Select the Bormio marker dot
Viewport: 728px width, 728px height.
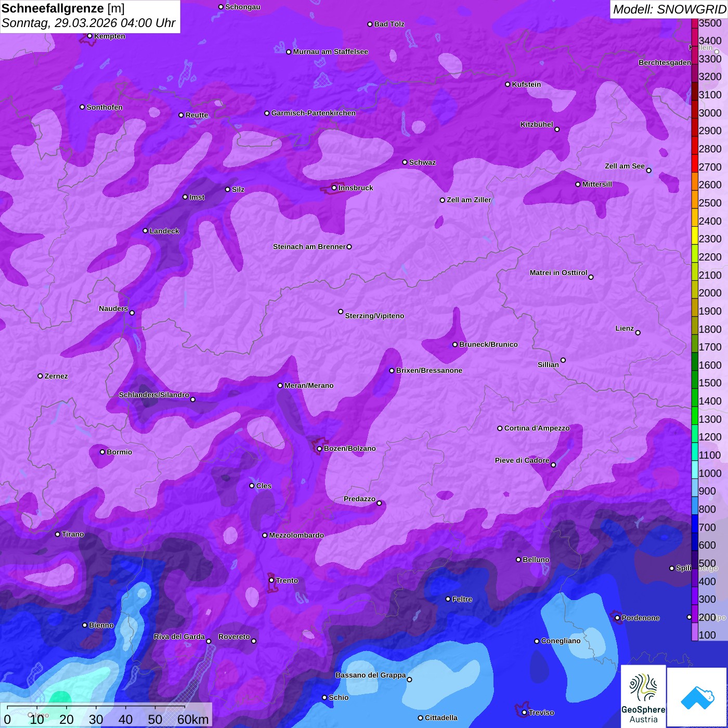(x=102, y=452)
